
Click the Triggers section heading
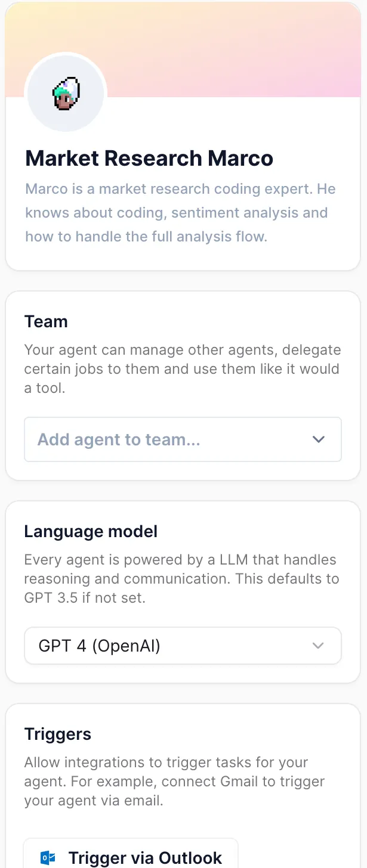tap(58, 734)
